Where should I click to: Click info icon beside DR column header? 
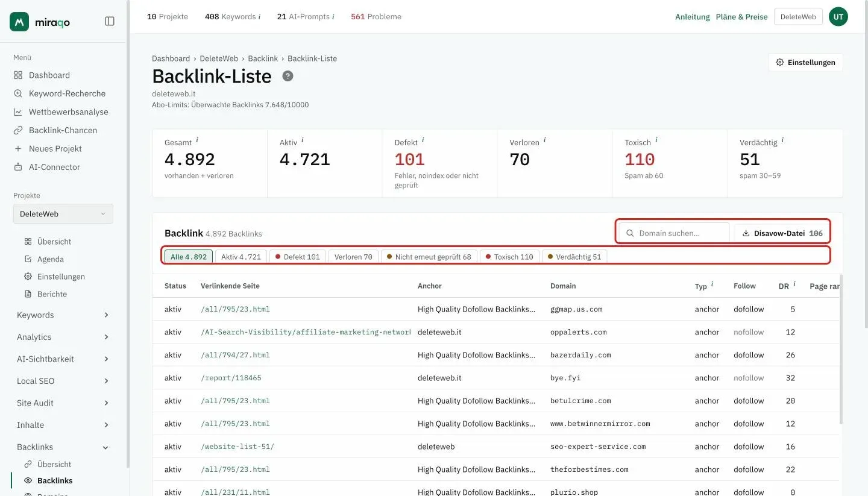tap(794, 284)
